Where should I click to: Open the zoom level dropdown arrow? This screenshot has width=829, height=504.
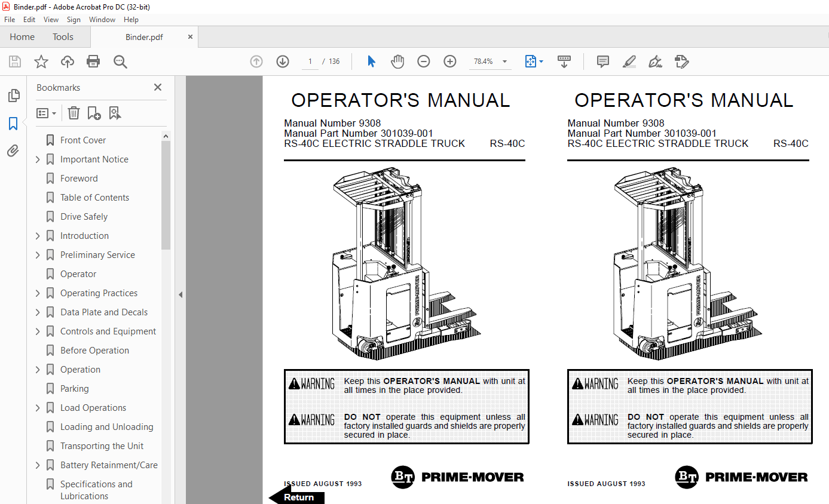504,62
